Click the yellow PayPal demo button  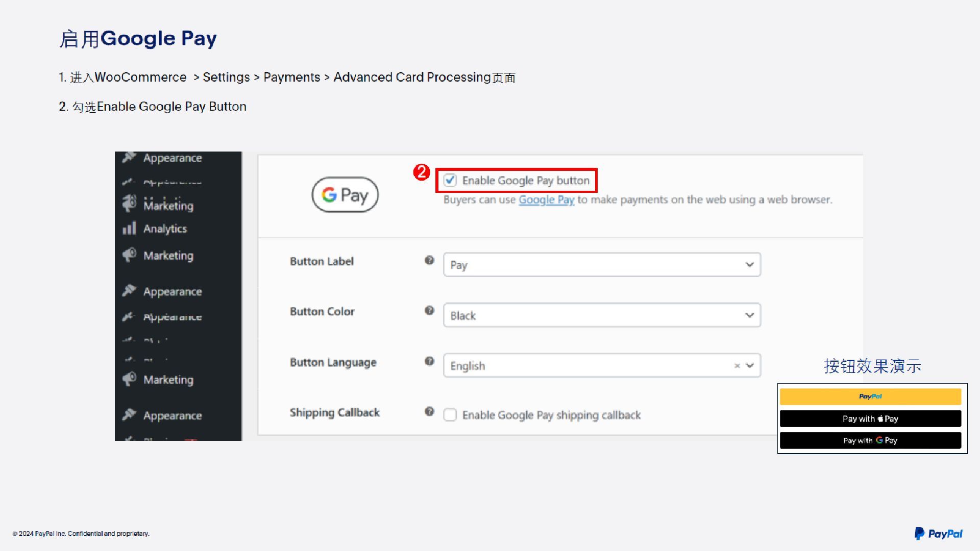point(870,396)
